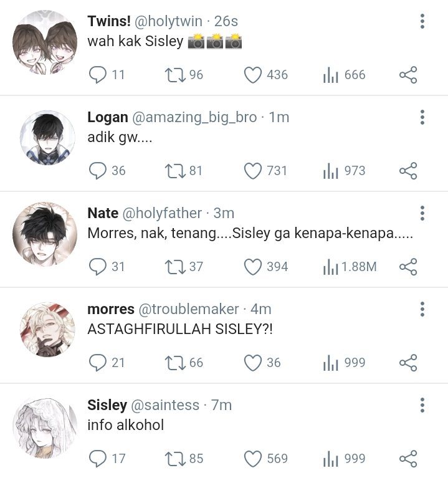Open the @holytwin profile handle
Screen dimensions: 448x478
click(x=168, y=21)
